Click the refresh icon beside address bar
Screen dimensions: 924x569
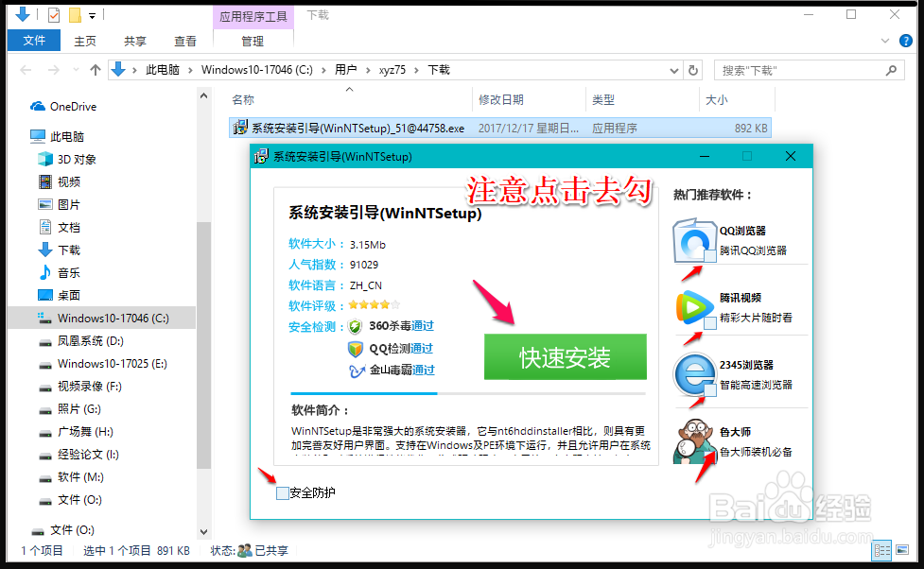[x=693, y=71]
